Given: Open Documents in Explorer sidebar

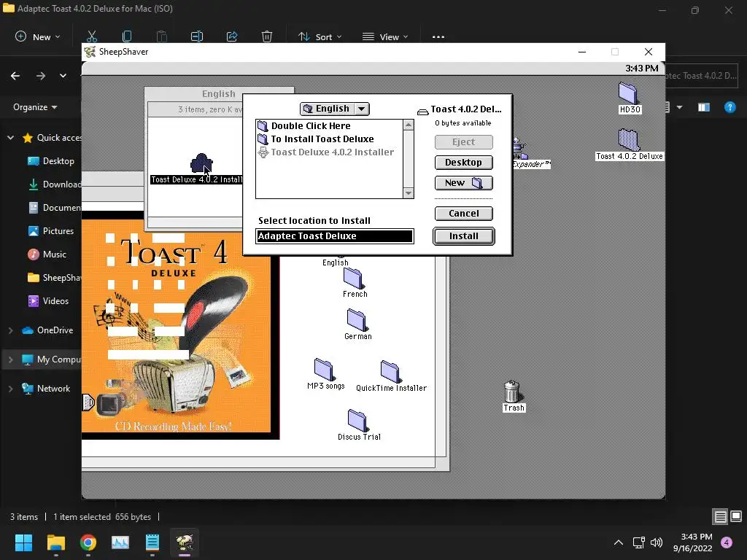Looking at the screenshot, I should coord(54,208).
